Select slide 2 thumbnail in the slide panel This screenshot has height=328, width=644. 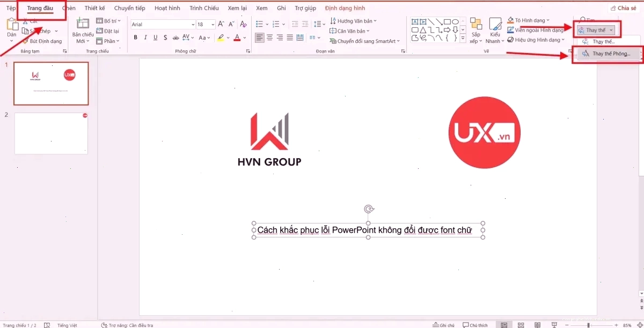tap(51, 133)
